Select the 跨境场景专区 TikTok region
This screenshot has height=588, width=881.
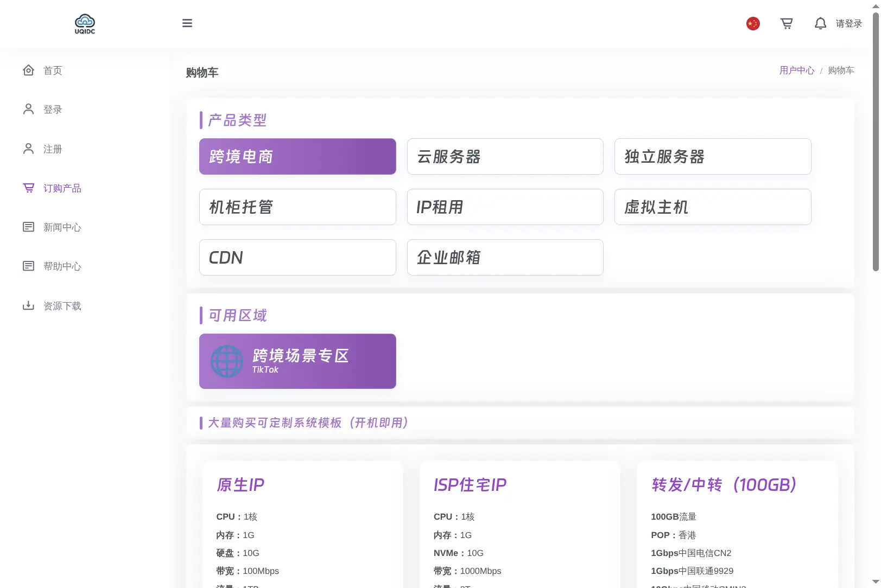(x=297, y=361)
